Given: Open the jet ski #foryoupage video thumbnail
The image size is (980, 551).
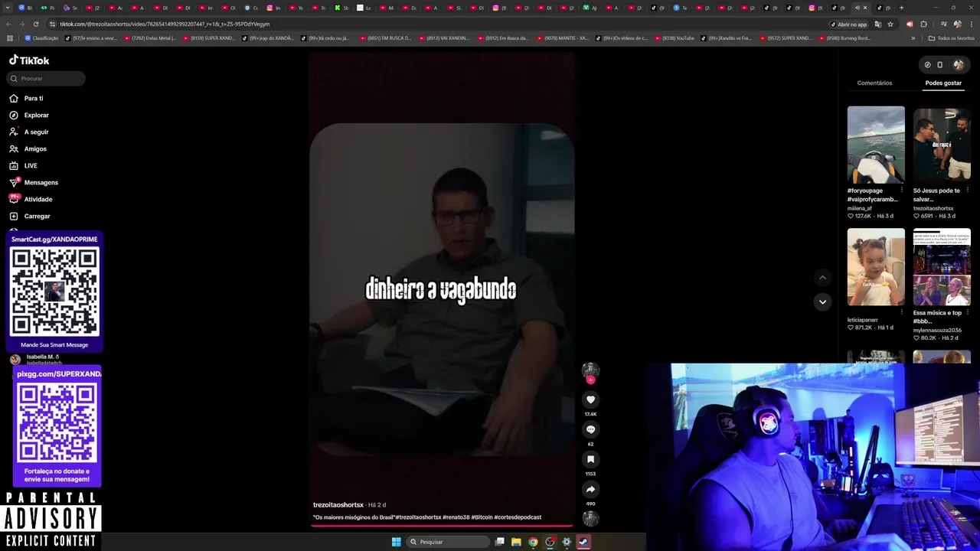Looking at the screenshot, I should coord(876,145).
